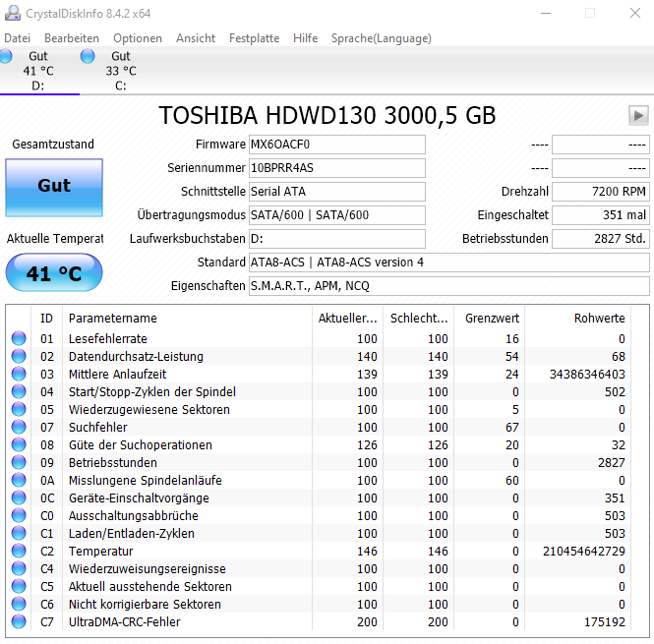The height and width of the screenshot is (644, 654).
Task: Click the Übertragungsmodus field SATA/600
Action: (x=337, y=215)
